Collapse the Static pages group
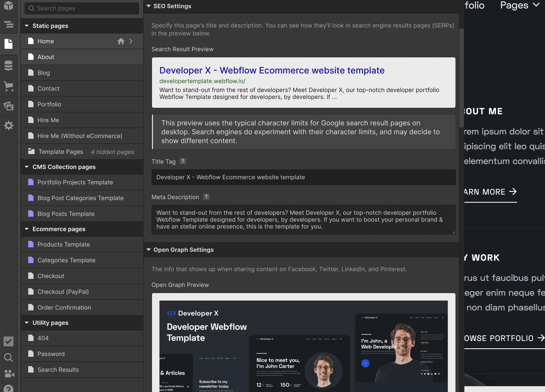Screen dimensions: 545x392 pyautogui.click(x=27, y=26)
